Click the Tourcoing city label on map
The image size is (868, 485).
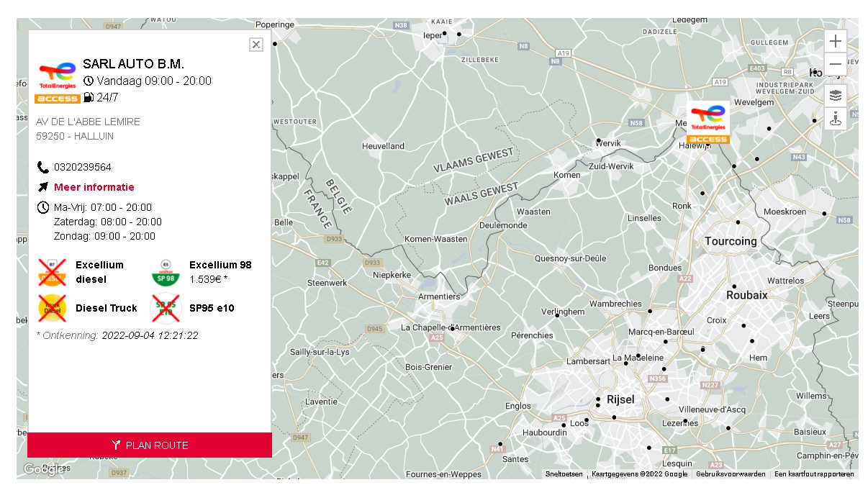point(731,241)
